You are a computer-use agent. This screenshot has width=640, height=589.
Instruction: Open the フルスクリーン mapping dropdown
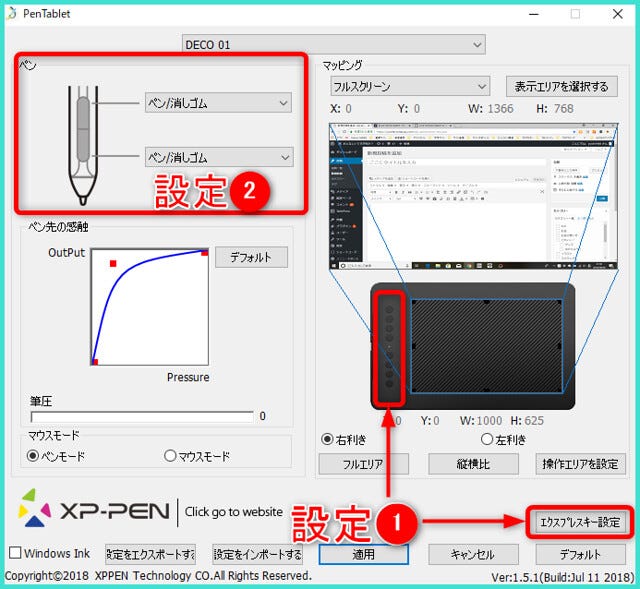tap(410, 86)
